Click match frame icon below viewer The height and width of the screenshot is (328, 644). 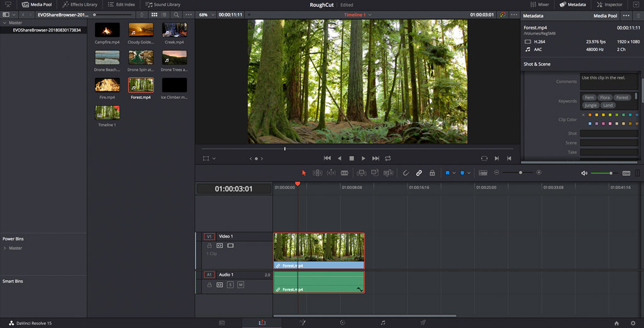[x=484, y=158]
